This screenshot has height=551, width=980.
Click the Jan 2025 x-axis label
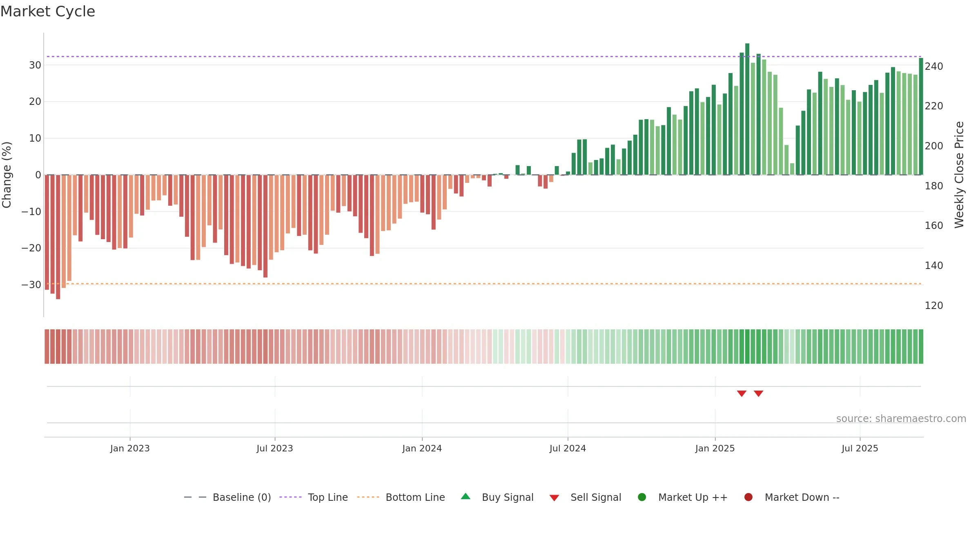(x=715, y=449)
